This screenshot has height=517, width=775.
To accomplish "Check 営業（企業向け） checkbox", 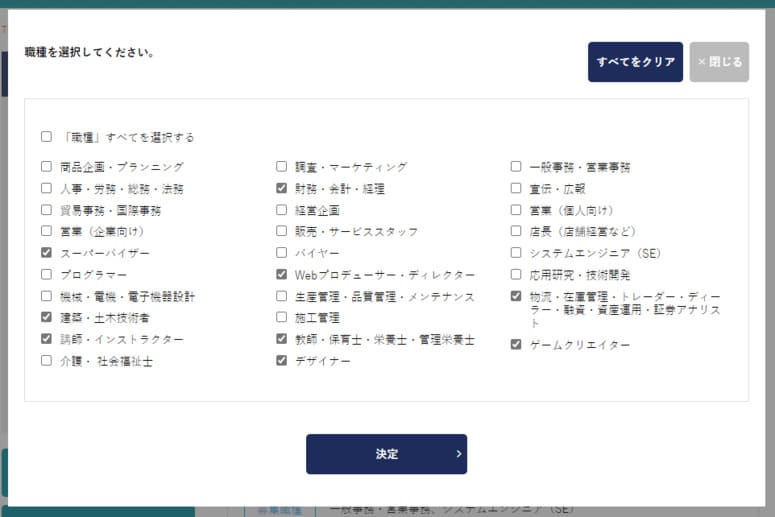I will click(x=46, y=231).
